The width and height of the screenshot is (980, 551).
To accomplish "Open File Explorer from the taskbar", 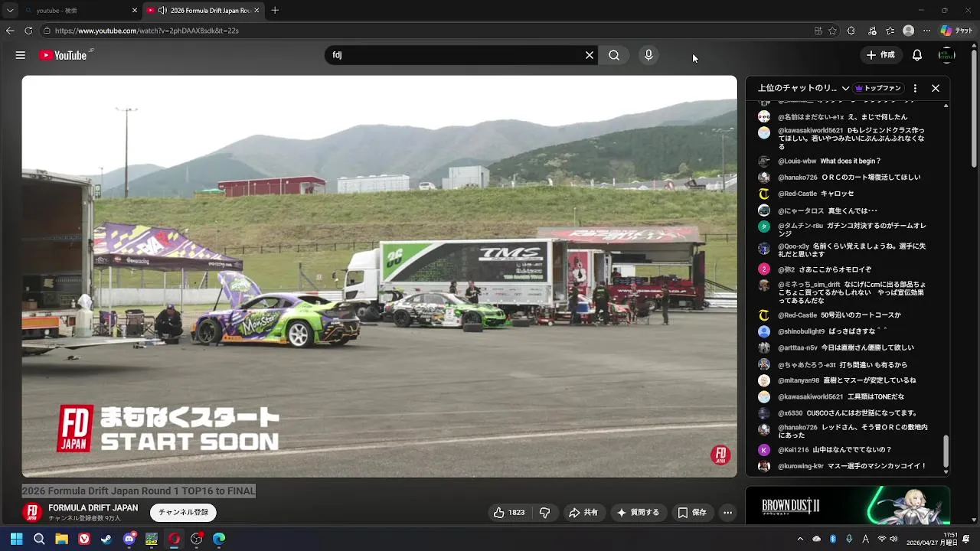I will [61, 539].
